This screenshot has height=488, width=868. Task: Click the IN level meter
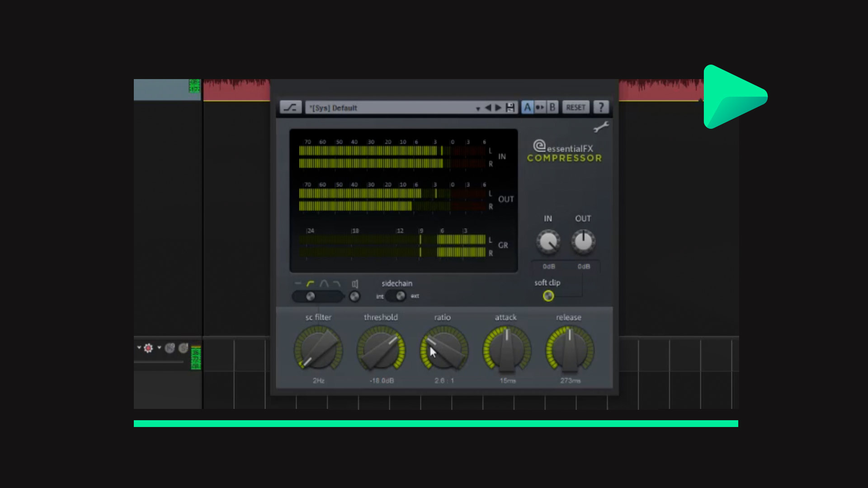coord(392,157)
